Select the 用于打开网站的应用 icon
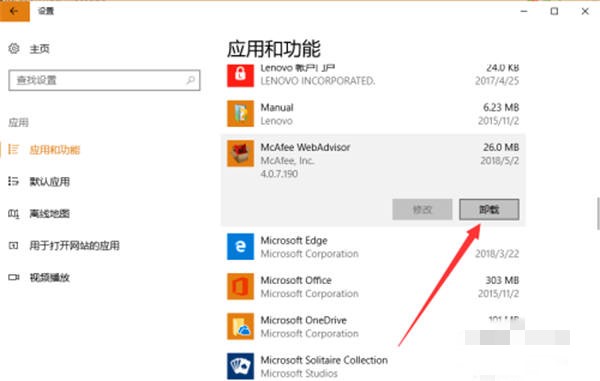The height and width of the screenshot is (381, 600). coord(13,245)
